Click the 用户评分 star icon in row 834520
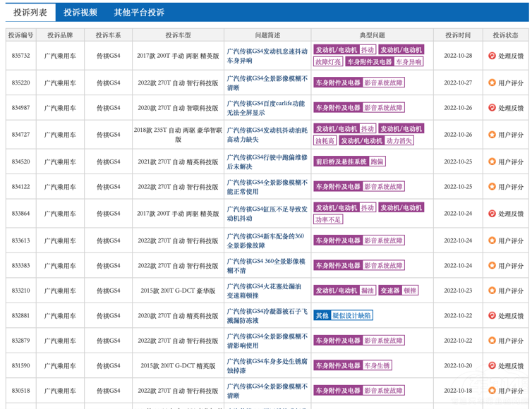Viewport: 532px width, 409px height. click(x=492, y=161)
